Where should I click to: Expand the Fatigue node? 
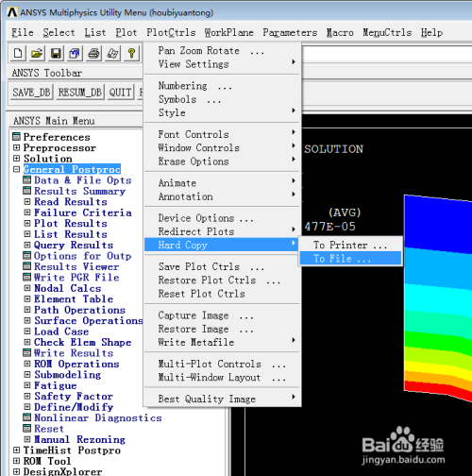click(27, 385)
